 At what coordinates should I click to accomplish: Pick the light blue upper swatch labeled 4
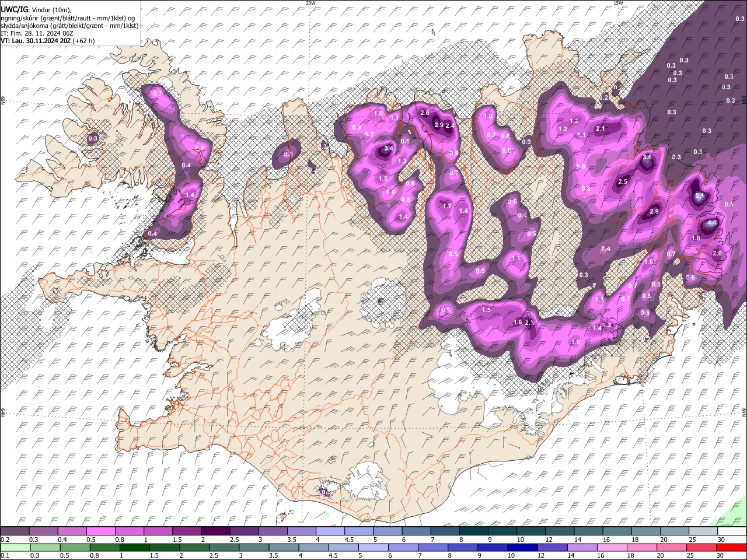pos(330,531)
